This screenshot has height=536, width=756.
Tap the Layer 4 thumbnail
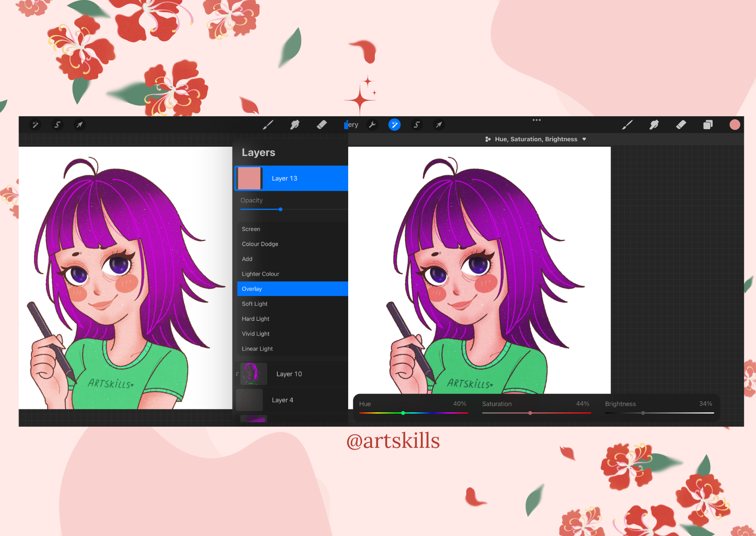(x=249, y=400)
